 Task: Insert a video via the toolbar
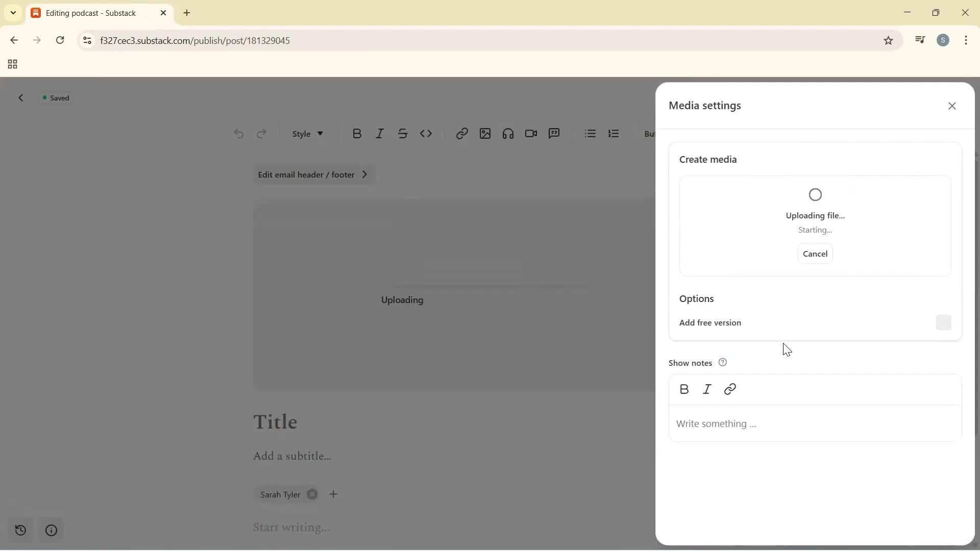[531, 133]
